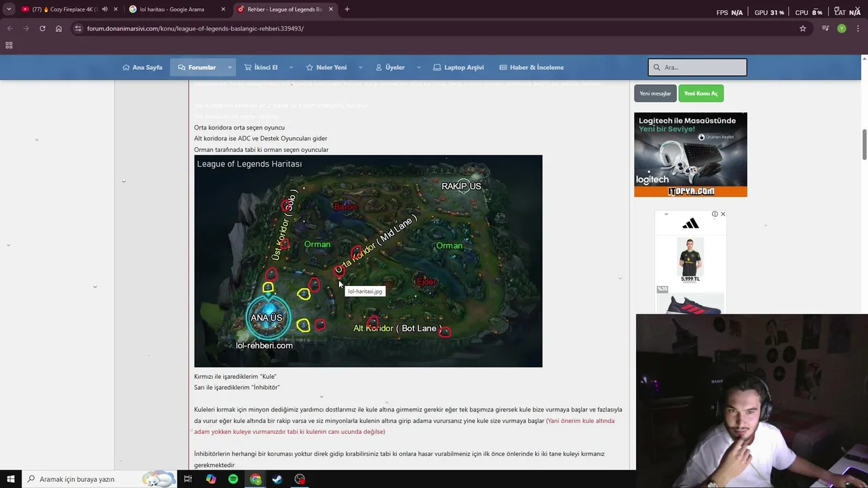Click the magnifier icon in forum search
The height and width of the screenshot is (488, 868).
[x=656, y=67]
